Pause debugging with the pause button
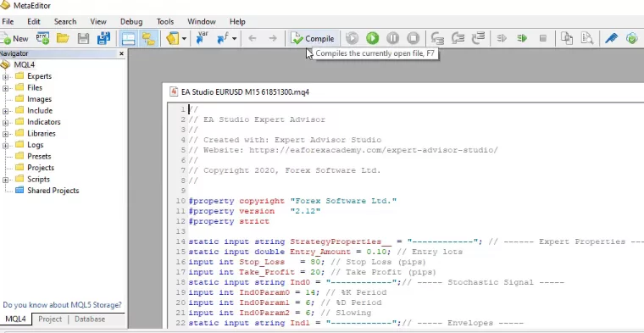Image resolution: width=644 pixels, height=333 pixels. coord(392,39)
